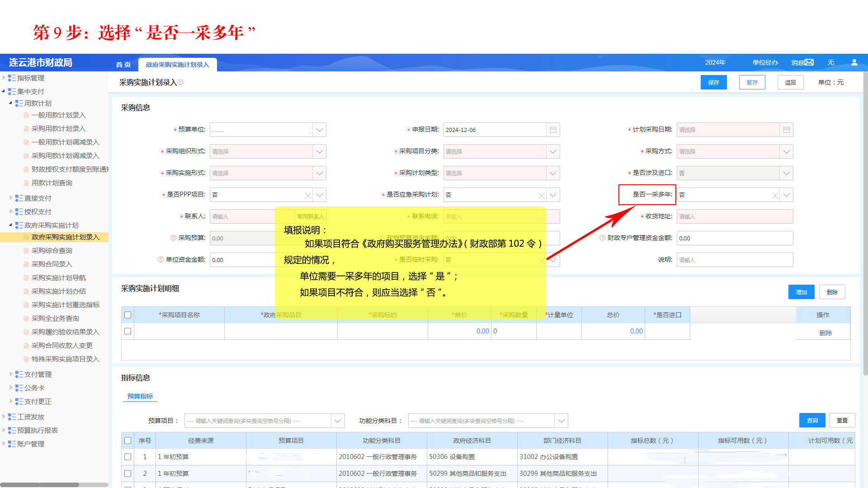
Task: Click the 预算执行报表 module icon
Action: click(12, 431)
